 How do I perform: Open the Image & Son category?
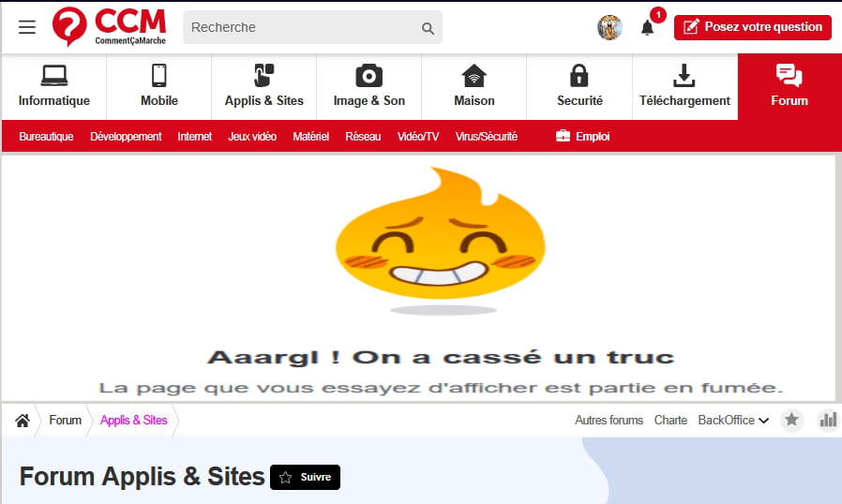(368, 86)
